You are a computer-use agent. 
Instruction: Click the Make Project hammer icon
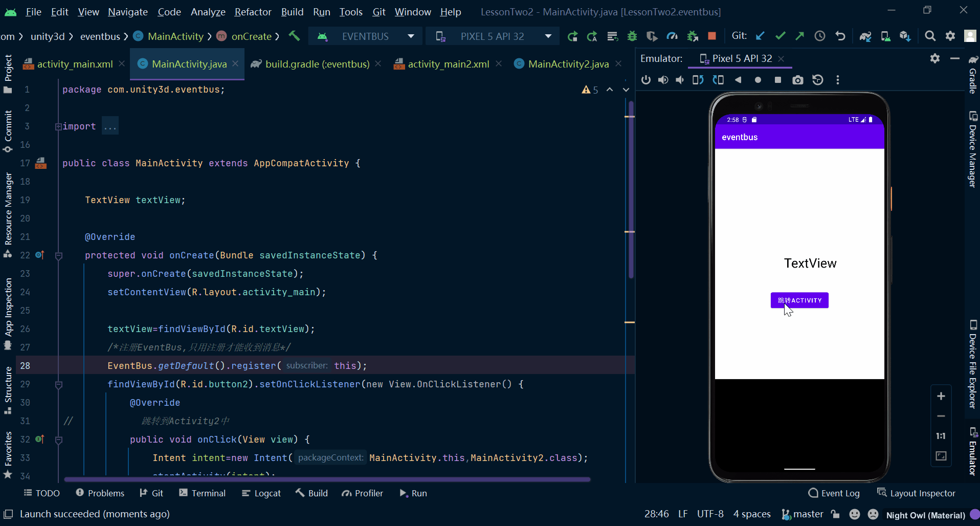pyautogui.click(x=294, y=36)
